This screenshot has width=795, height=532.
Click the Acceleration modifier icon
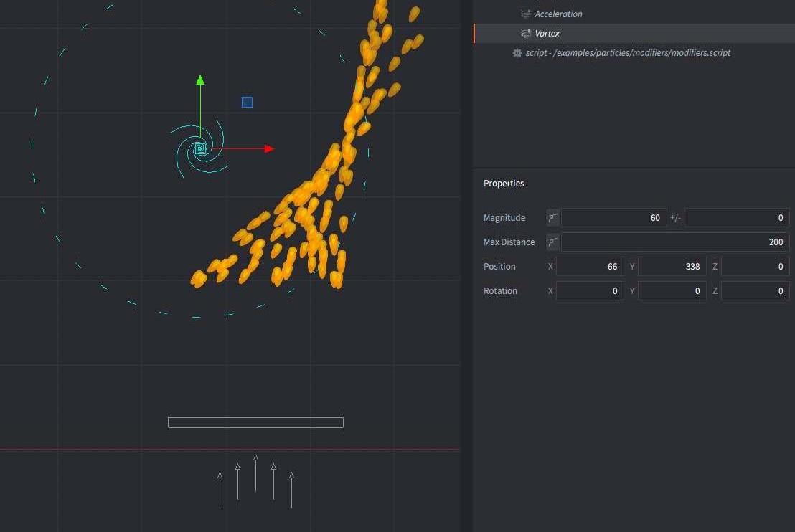tap(526, 14)
